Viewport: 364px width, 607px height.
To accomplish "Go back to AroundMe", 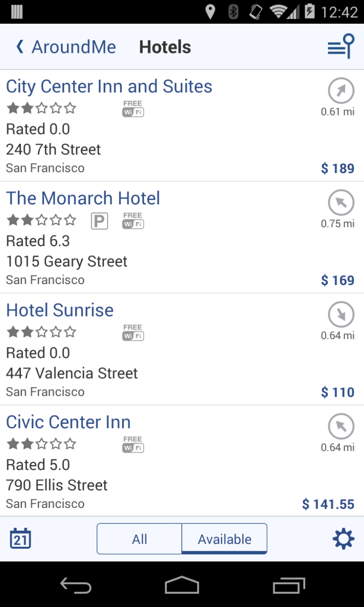I will tap(66, 47).
